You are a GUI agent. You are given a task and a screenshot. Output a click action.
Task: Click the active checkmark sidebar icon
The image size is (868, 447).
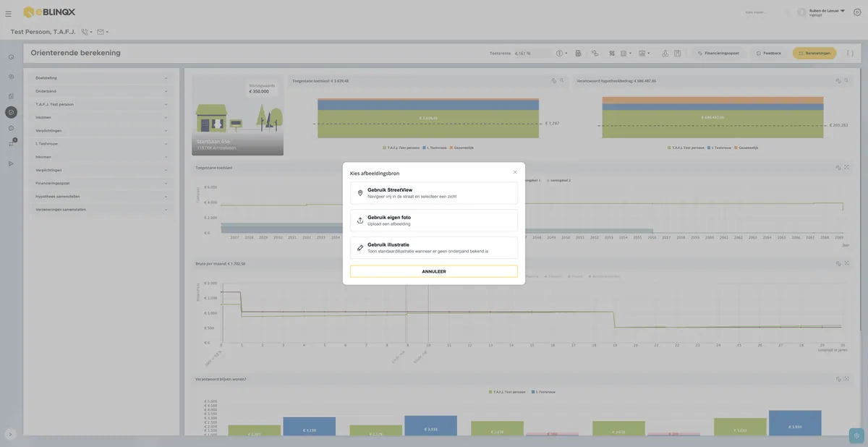pyautogui.click(x=11, y=112)
